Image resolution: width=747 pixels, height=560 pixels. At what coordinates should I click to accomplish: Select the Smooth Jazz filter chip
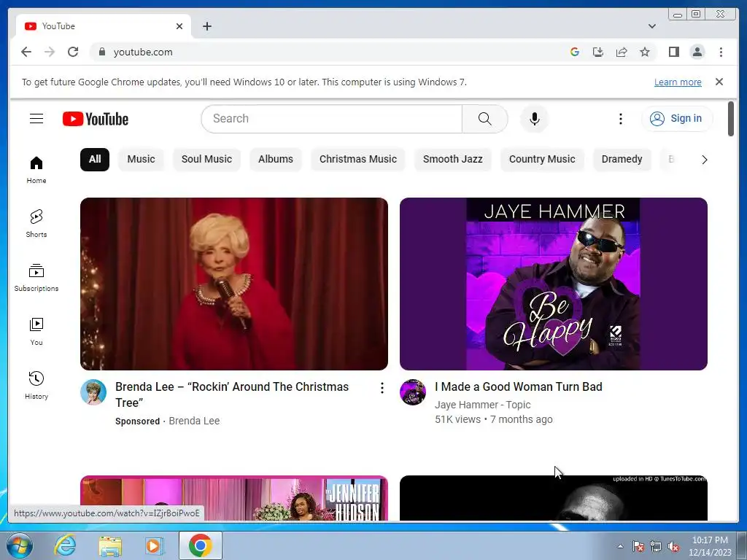tap(452, 159)
